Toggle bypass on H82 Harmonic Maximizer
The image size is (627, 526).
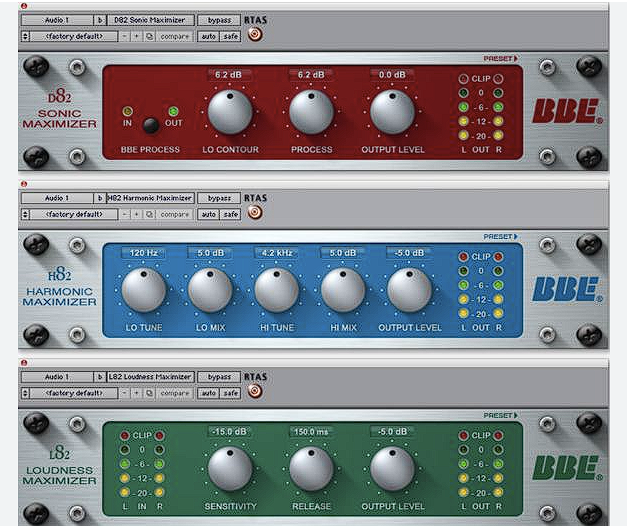click(219, 198)
